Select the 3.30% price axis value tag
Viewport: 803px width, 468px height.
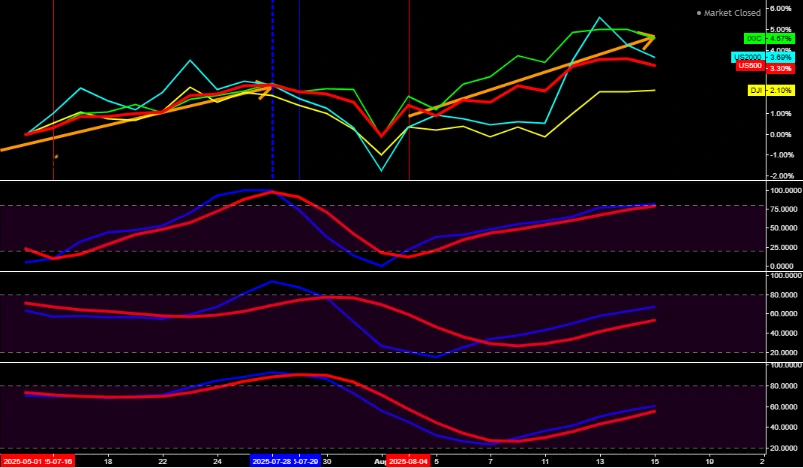click(781, 68)
